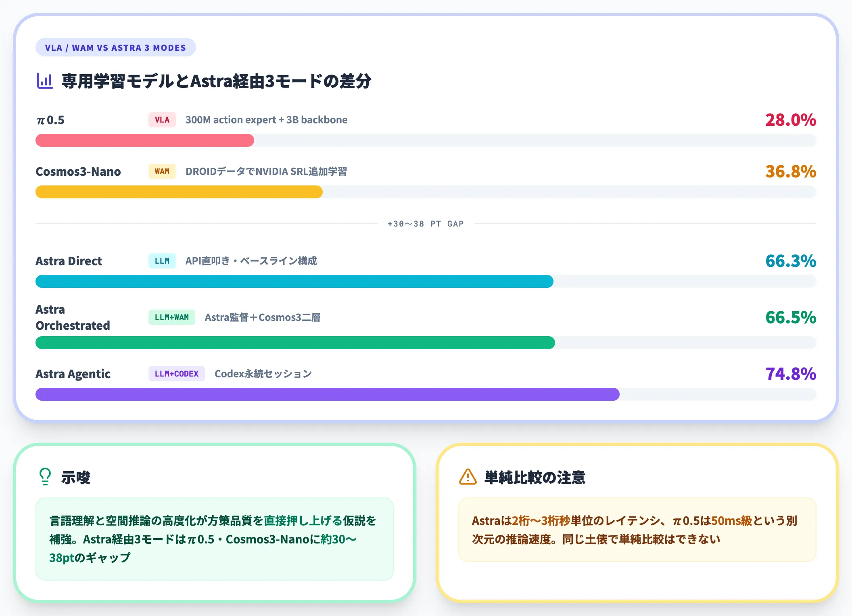This screenshot has height=616, width=852.
Task: Click the Astra監督+Cosmos3二層 description
Action: pos(263,317)
